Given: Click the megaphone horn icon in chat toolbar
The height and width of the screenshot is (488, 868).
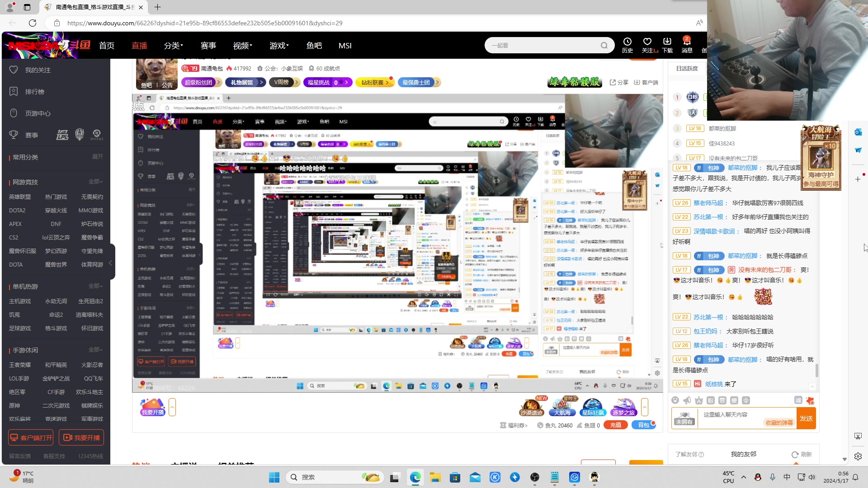Looking at the screenshot, I should 687,400.
